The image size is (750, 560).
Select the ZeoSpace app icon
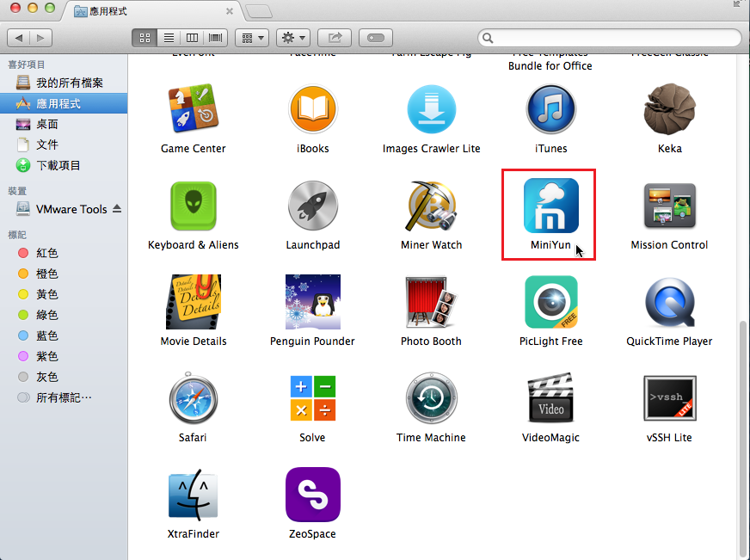(x=313, y=495)
